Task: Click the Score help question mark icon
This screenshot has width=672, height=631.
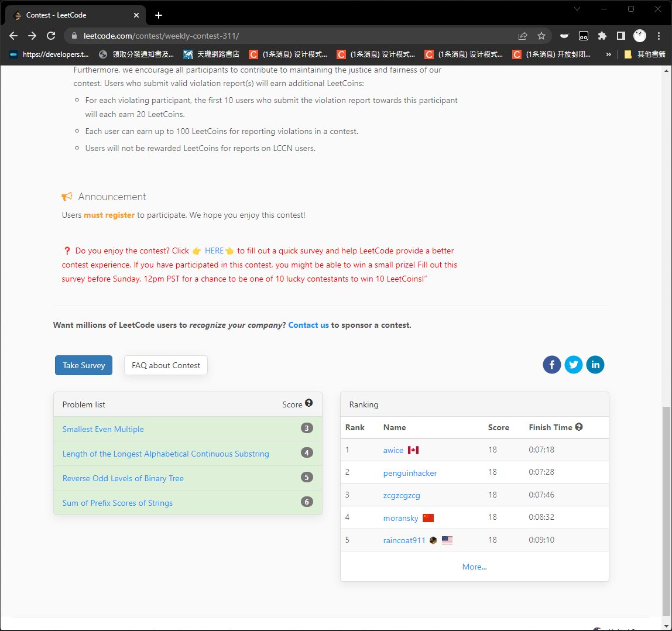Action: (308, 403)
